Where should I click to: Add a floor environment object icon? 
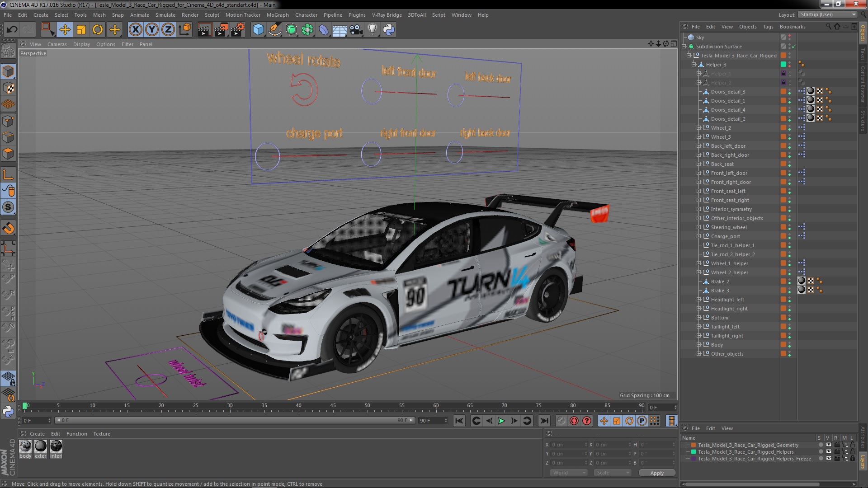[340, 30]
